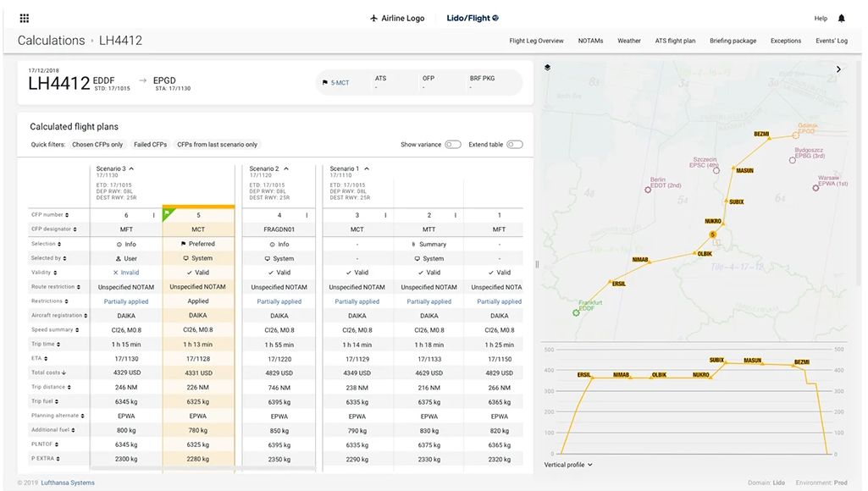
Task: Toggle the Show variance switch
Action: point(453,145)
